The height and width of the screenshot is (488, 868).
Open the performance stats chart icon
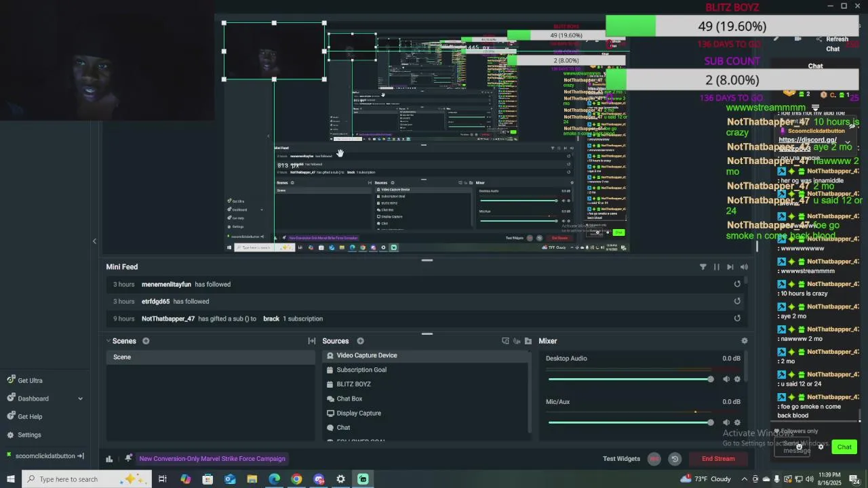pyautogui.click(x=109, y=459)
